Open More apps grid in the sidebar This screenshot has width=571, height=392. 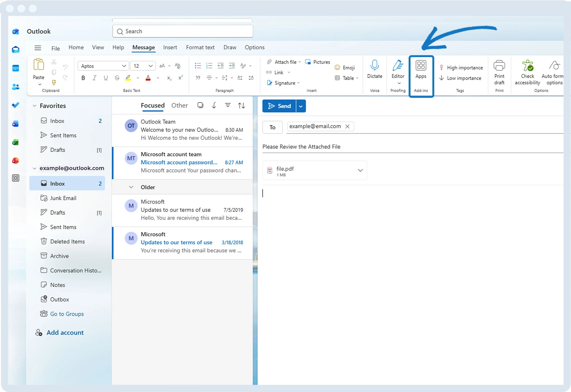pos(16,178)
